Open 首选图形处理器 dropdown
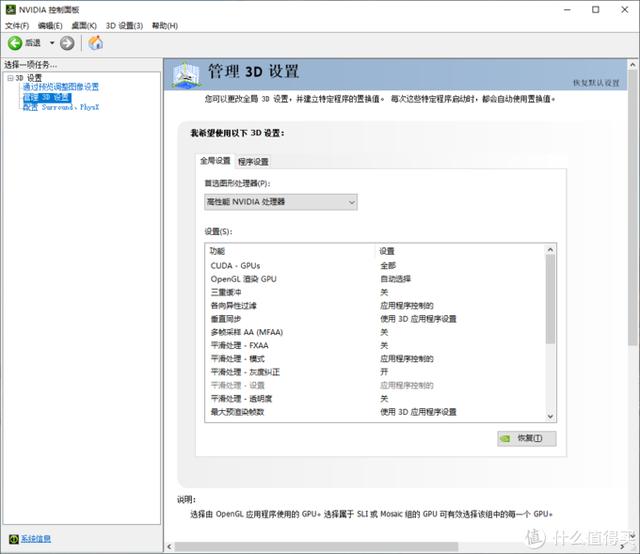Viewport: 640px width, 554px height. coord(281,202)
